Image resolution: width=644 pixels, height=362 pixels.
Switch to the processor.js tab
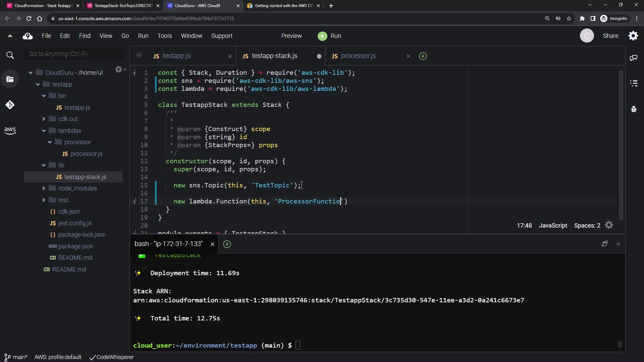coord(358,56)
